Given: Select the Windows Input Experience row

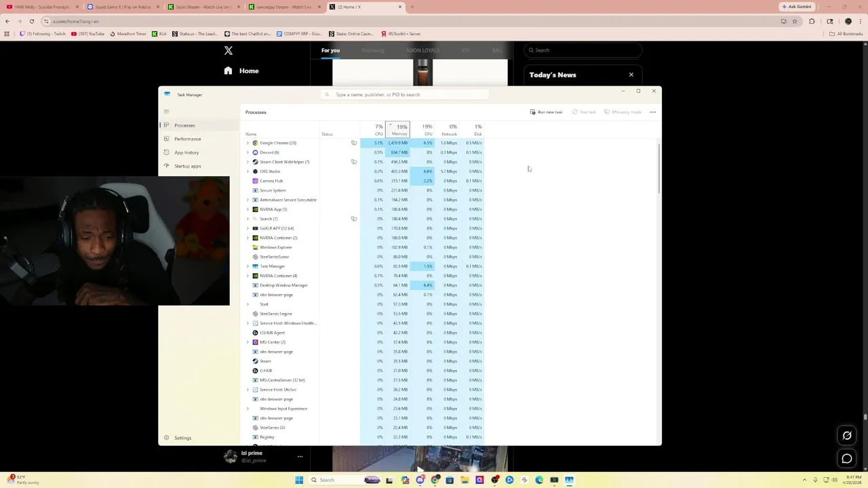Looking at the screenshot, I should (363, 409).
